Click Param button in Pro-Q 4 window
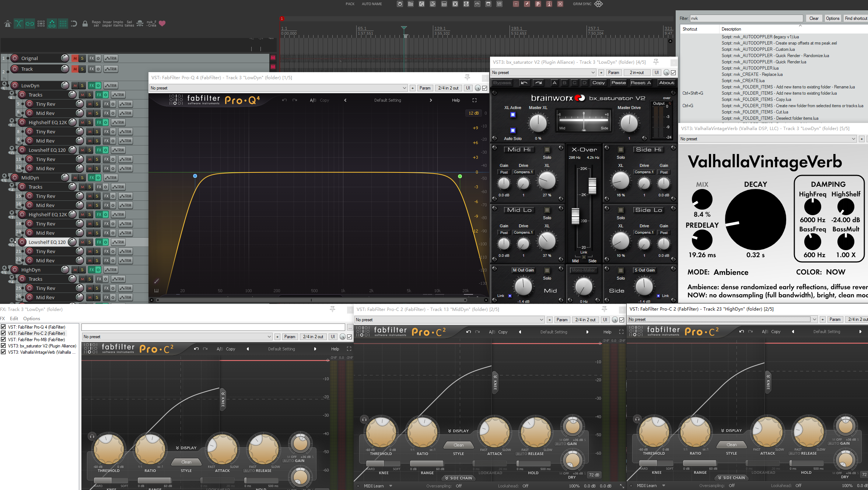 pos(425,88)
